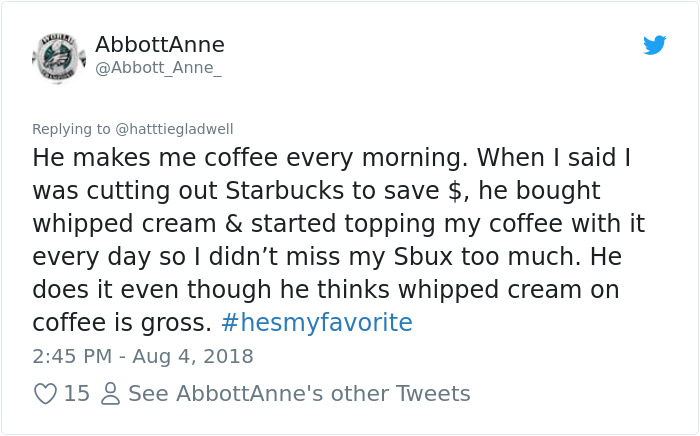Click the person silhouette icon

110,394
